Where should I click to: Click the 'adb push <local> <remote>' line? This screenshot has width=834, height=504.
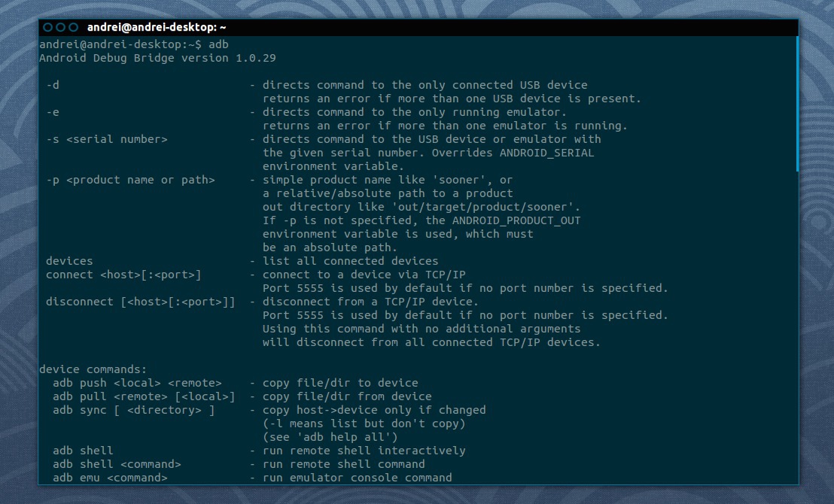137,383
